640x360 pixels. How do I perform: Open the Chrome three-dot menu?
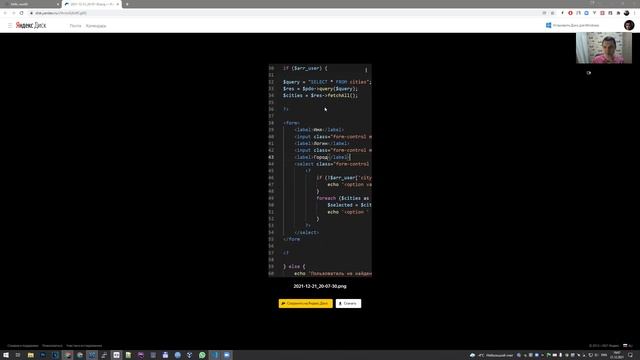pos(634,13)
